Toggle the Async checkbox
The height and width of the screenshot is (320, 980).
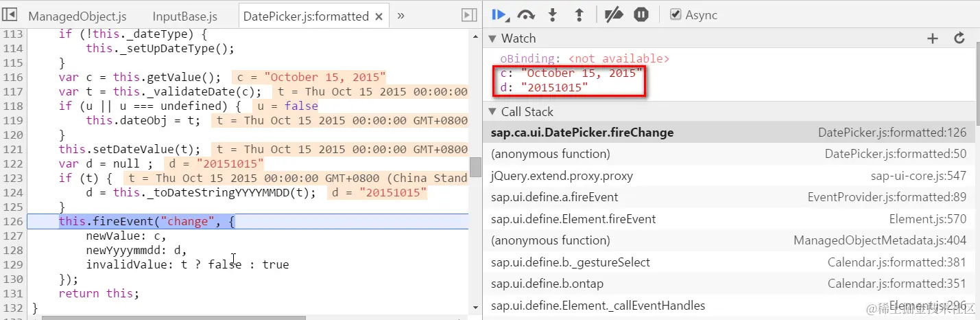(676, 14)
